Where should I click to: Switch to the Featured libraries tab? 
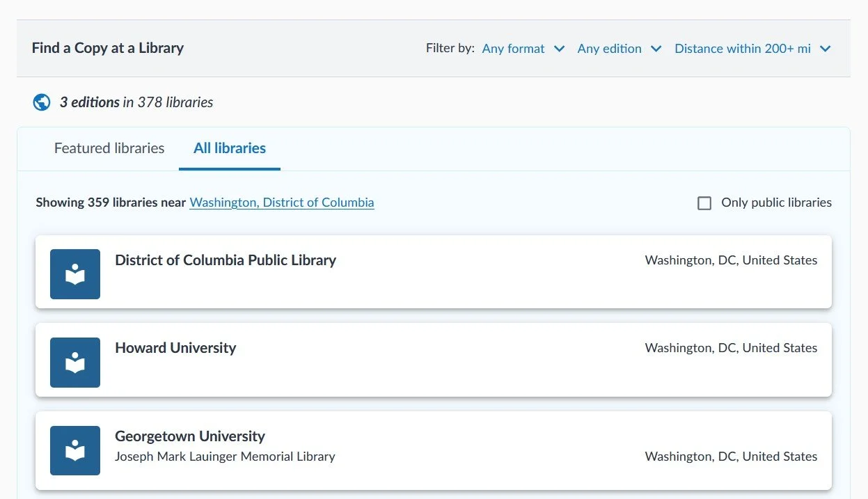coord(109,148)
